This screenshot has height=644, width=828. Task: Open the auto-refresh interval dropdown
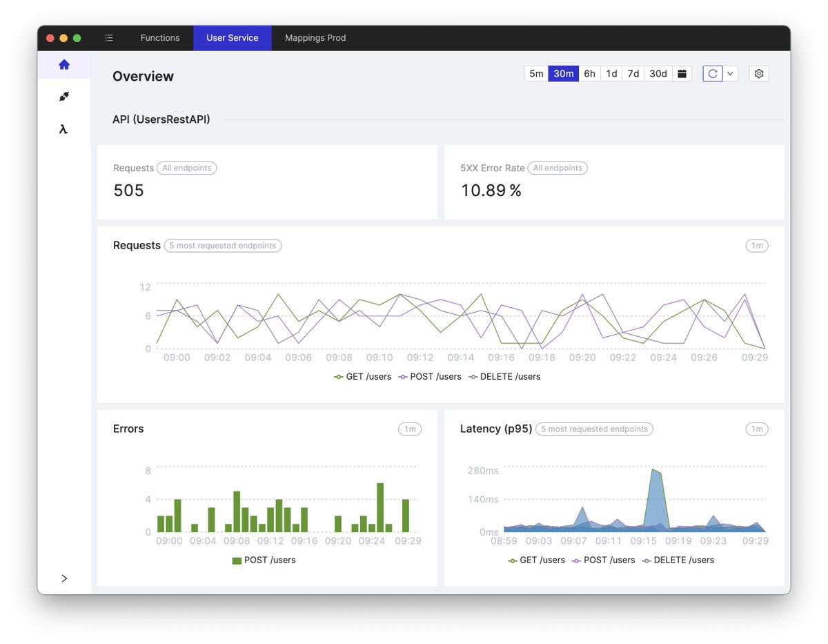click(x=730, y=73)
